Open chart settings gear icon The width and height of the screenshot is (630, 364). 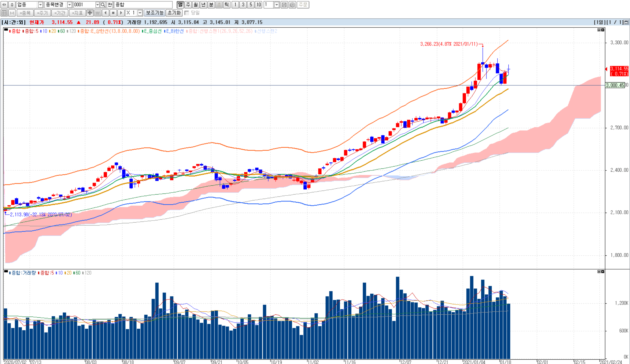292,4
